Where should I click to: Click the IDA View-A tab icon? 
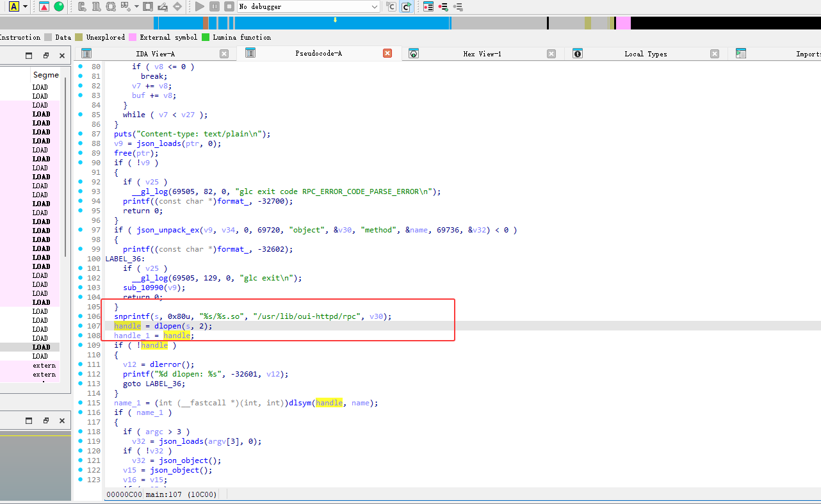86,53
